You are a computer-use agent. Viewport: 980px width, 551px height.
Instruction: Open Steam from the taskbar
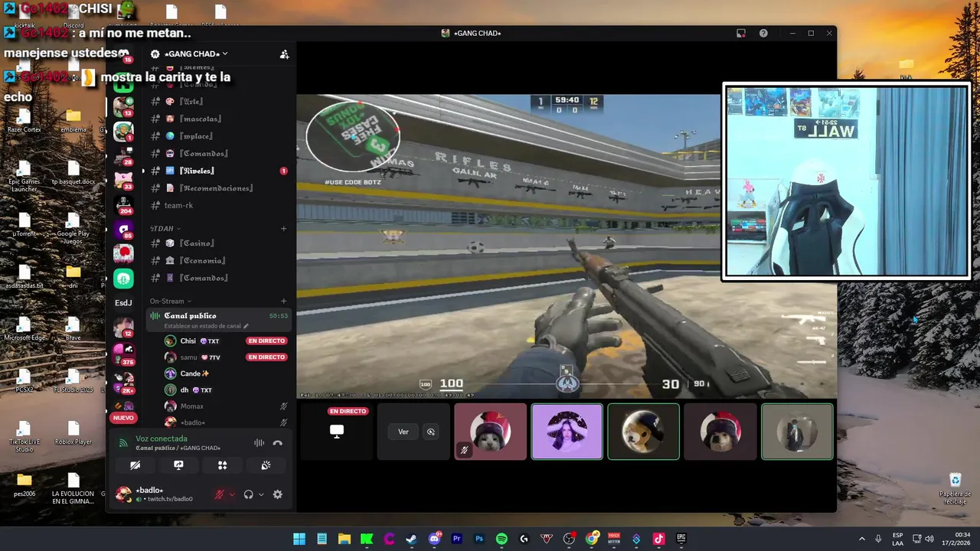pyautogui.click(x=412, y=539)
